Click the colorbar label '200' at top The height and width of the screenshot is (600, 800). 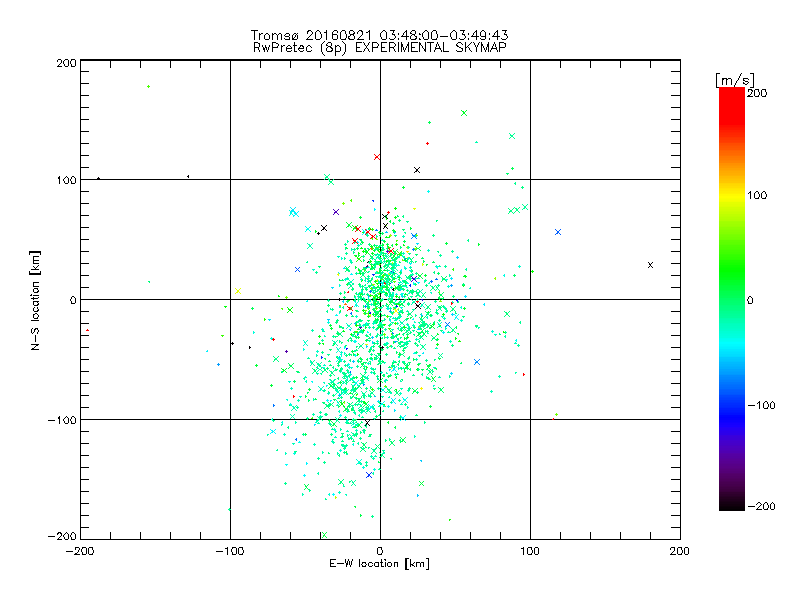pyautogui.click(x=757, y=93)
